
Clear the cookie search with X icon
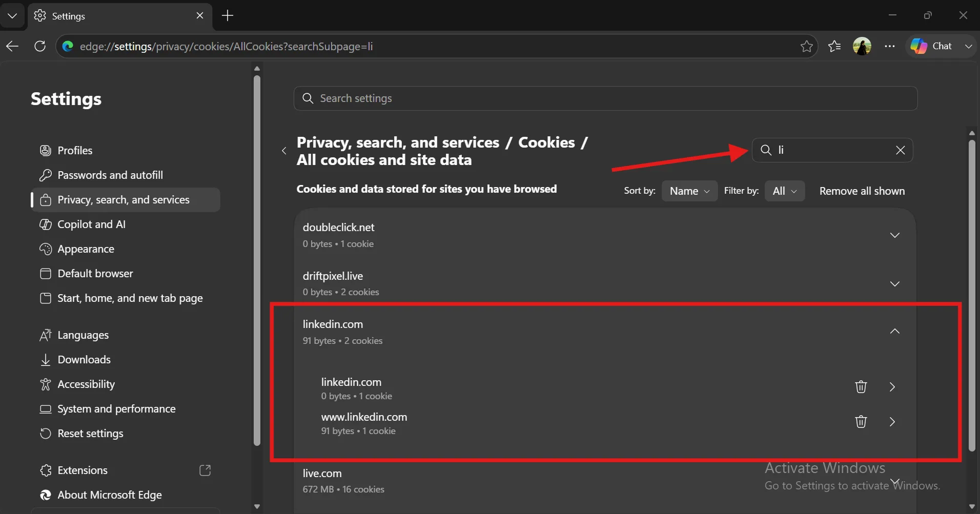(900, 150)
